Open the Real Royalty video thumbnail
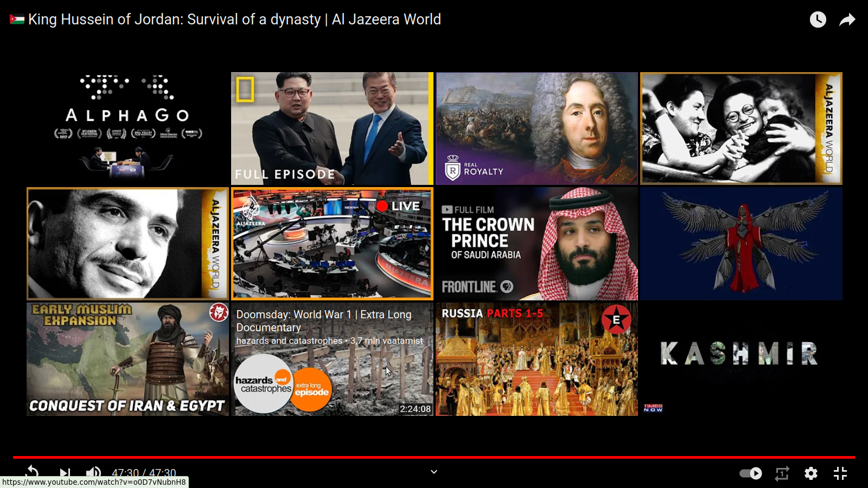This screenshot has width=868, height=488. [537, 129]
